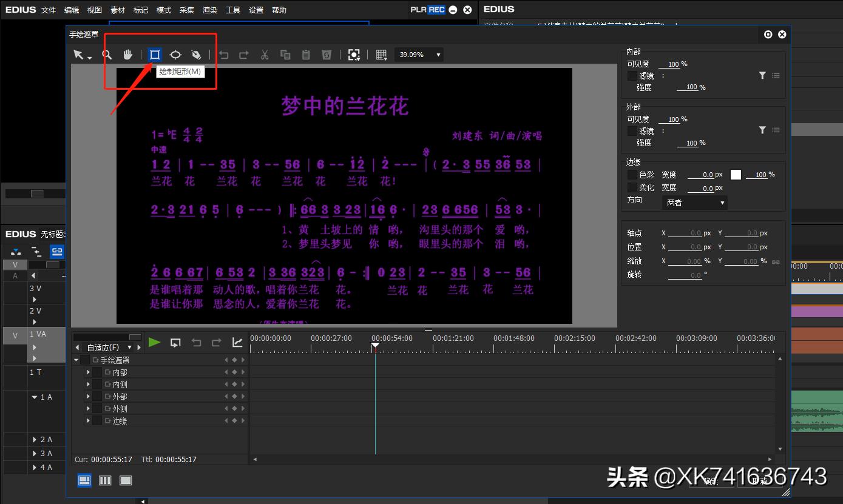Image resolution: width=843 pixels, height=504 pixels.
Task: Open the 工具 menu
Action: (232, 10)
